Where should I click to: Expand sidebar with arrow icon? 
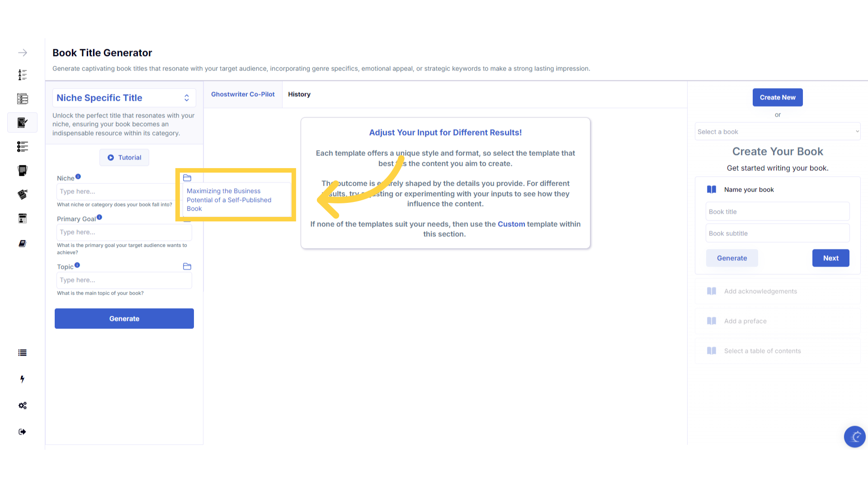coord(23,53)
